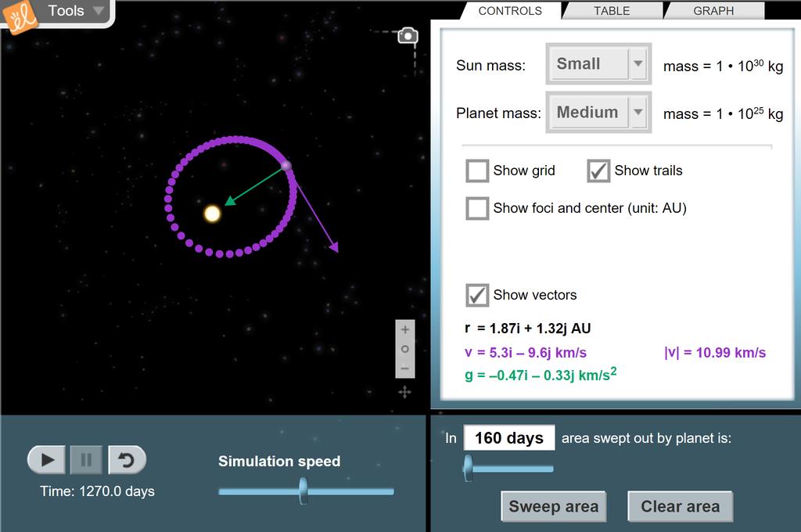Zoom out with the minus icon
This screenshot has height=532, width=801.
pos(404,368)
